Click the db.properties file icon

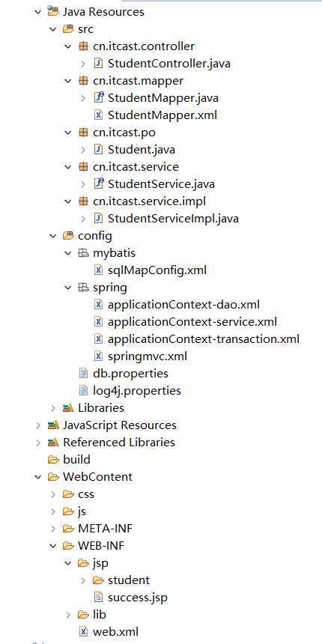tap(83, 374)
